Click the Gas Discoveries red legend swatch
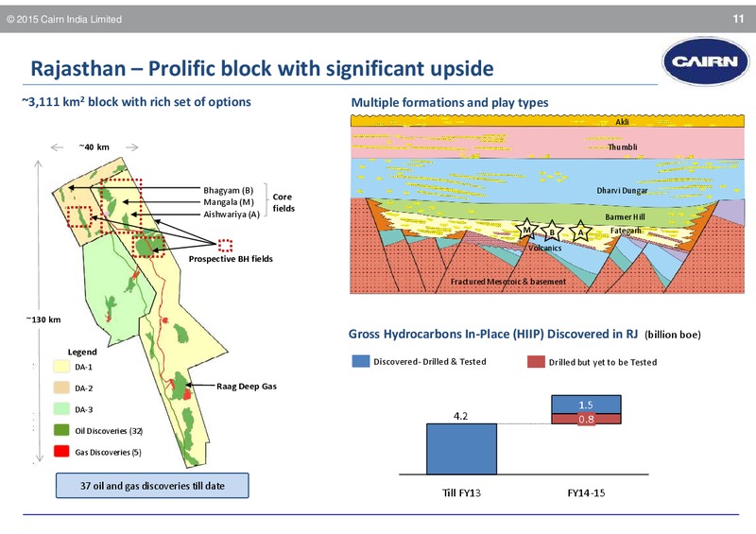The width and height of the screenshot is (756, 534). (61, 452)
